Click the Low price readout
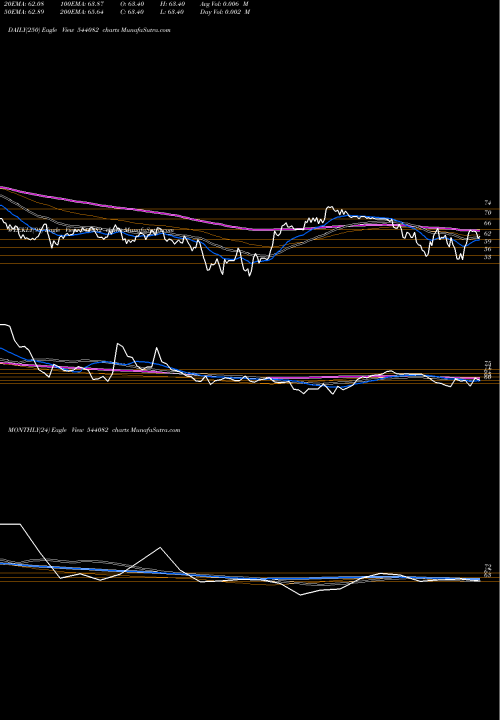The width and height of the screenshot is (500, 720). point(172,12)
